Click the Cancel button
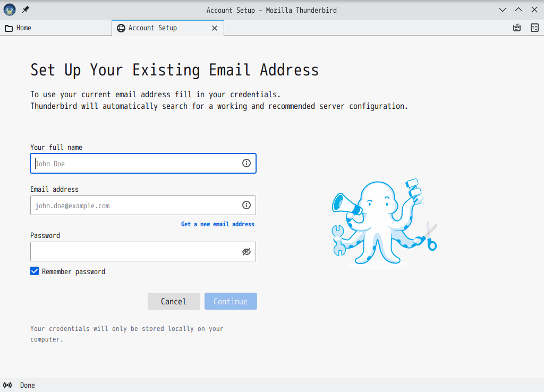The width and height of the screenshot is (544, 392). (174, 301)
